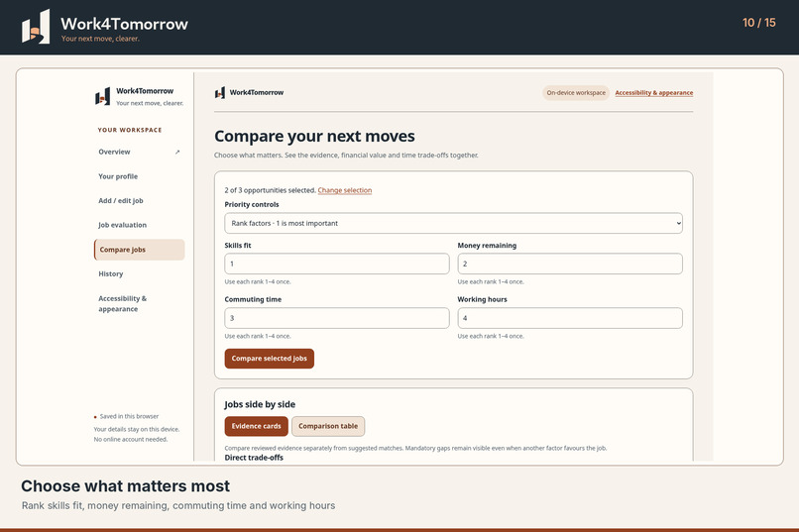Click the Compare your next moves heading
This screenshot has height=532, width=799.
314,137
